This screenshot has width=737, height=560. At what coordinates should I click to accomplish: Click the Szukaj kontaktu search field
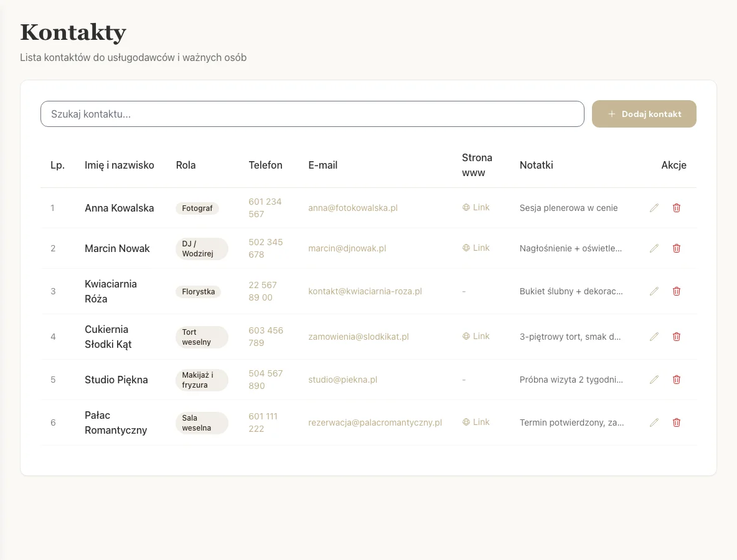pyautogui.click(x=311, y=114)
